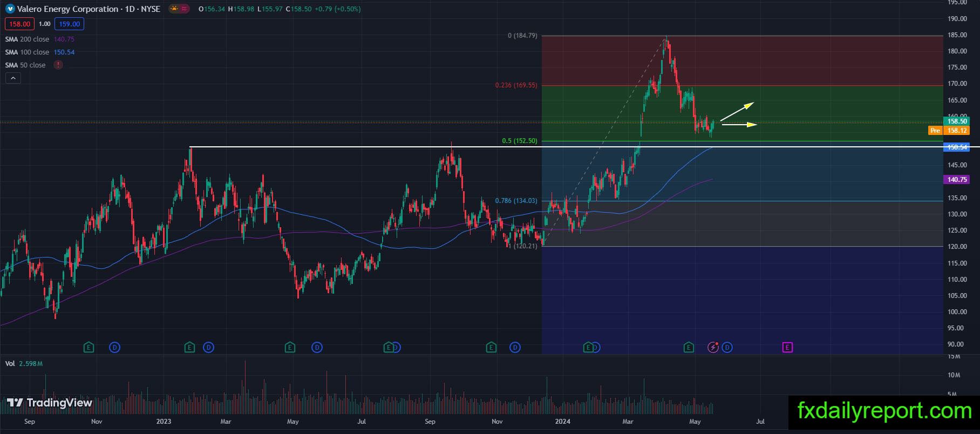Click the Fibonacci label "0.786 (134.03)"

pyautogui.click(x=516, y=201)
